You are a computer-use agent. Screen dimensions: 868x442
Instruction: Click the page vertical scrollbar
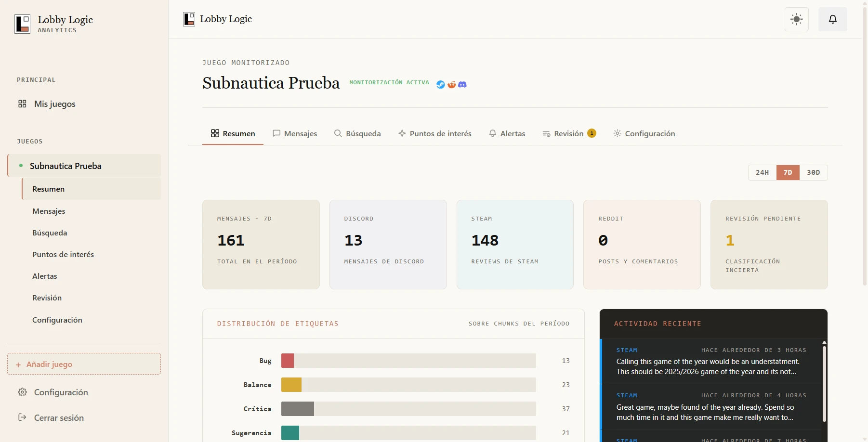(x=865, y=147)
